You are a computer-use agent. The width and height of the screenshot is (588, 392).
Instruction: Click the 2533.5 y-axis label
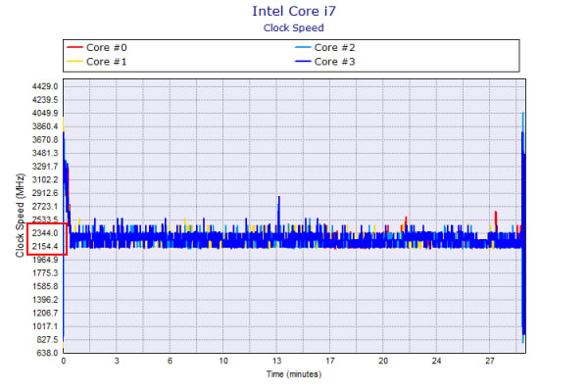point(45,220)
